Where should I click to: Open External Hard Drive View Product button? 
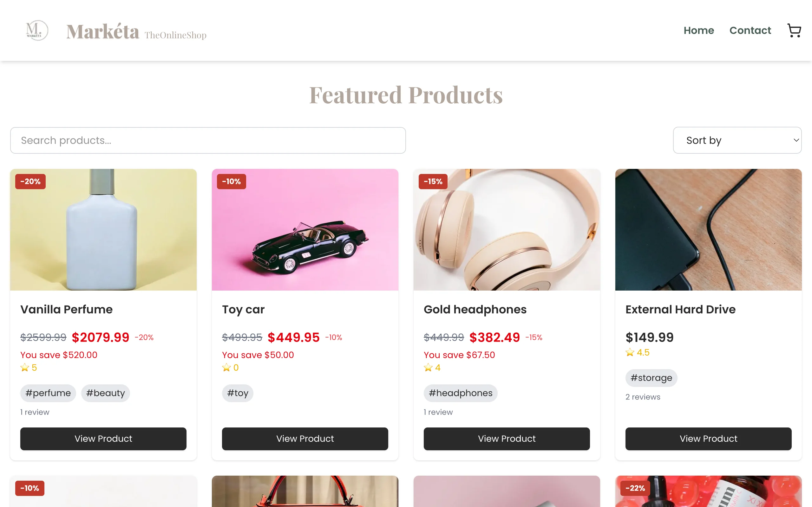click(708, 439)
